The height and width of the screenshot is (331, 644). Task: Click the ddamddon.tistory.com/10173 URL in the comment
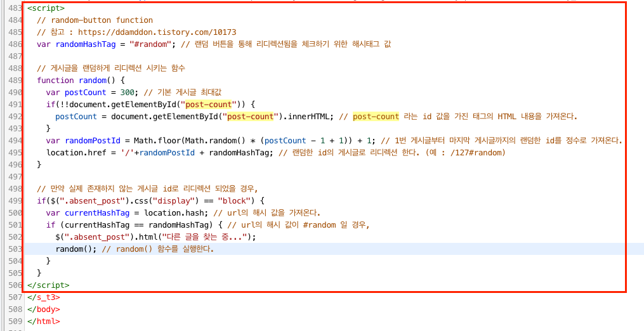click(157, 32)
